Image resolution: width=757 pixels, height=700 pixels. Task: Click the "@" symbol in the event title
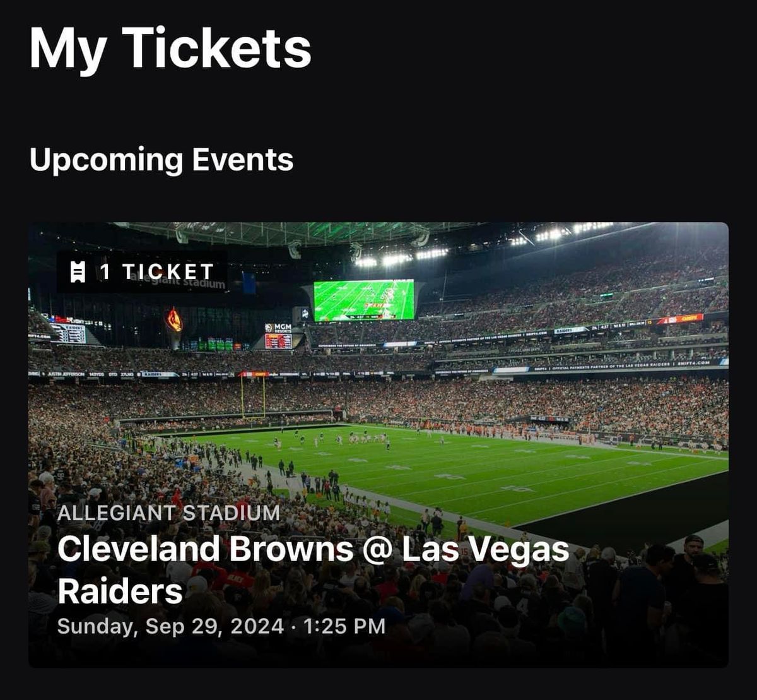click(377, 549)
